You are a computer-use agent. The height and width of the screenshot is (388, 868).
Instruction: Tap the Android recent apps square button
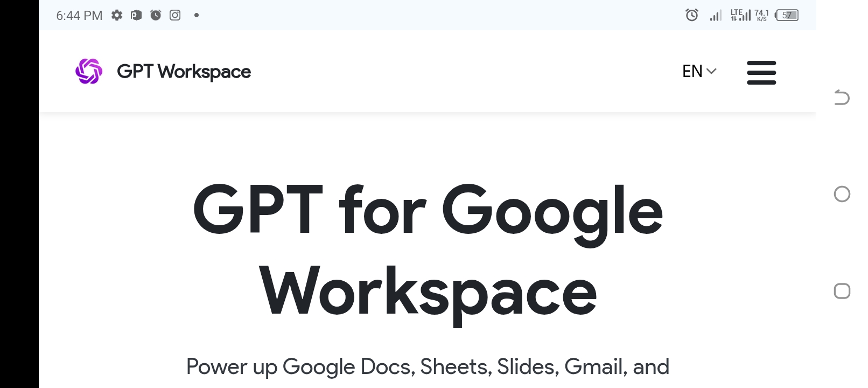[842, 291]
